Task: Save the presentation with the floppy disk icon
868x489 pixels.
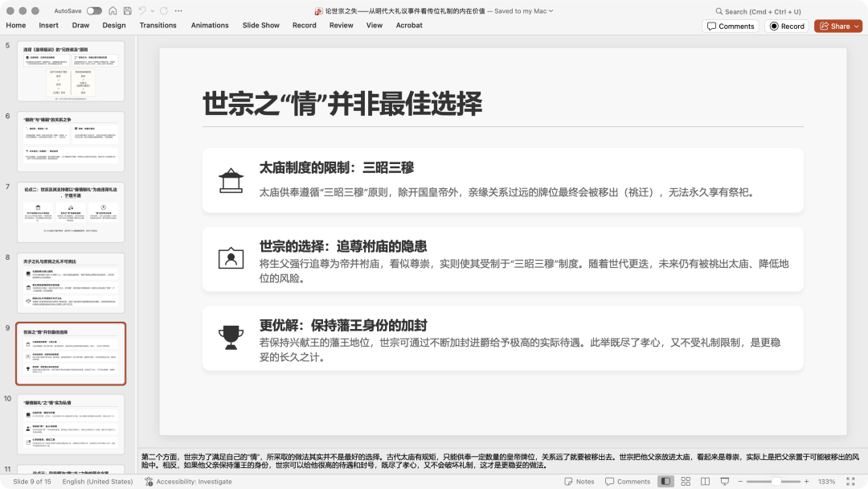Action: (127, 10)
